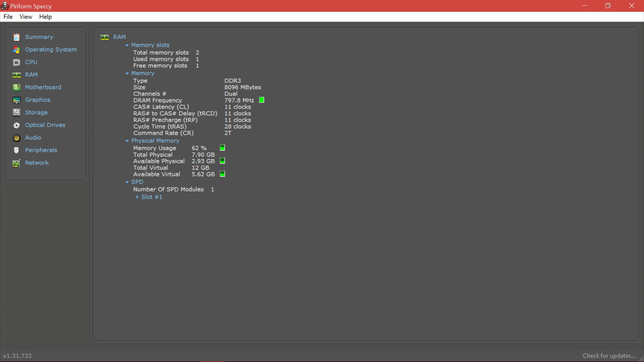Click the RAM heading in main panel

[x=119, y=37]
